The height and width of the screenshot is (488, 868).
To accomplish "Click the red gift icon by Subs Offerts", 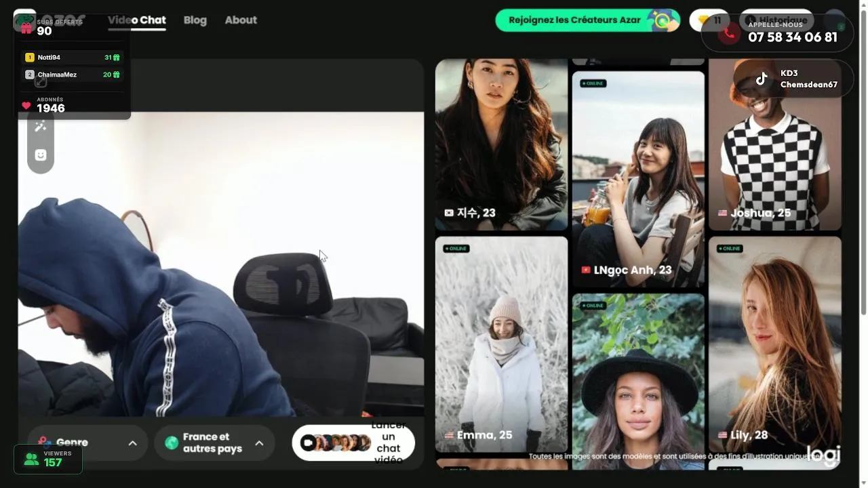I will 26,28.
